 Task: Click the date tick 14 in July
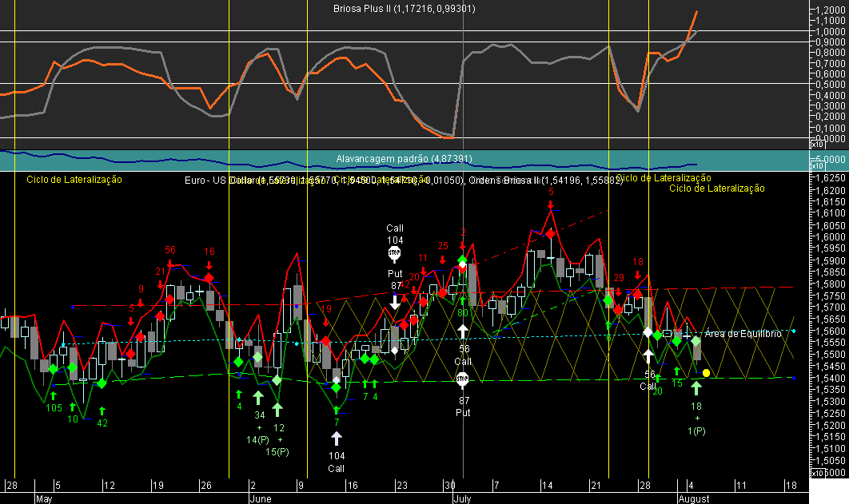(548, 485)
